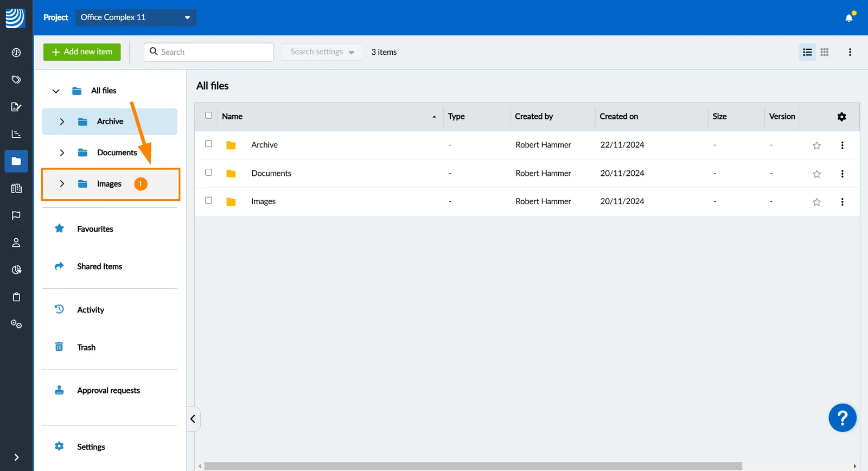Viewport: 868px width, 471px height.
Task: Star the Images folder as favourite
Action: click(x=816, y=202)
